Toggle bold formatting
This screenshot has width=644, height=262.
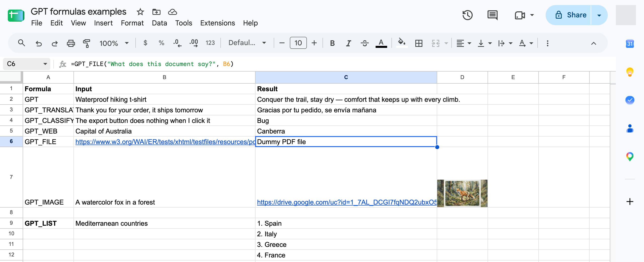pyautogui.click(x=332, y=43)
